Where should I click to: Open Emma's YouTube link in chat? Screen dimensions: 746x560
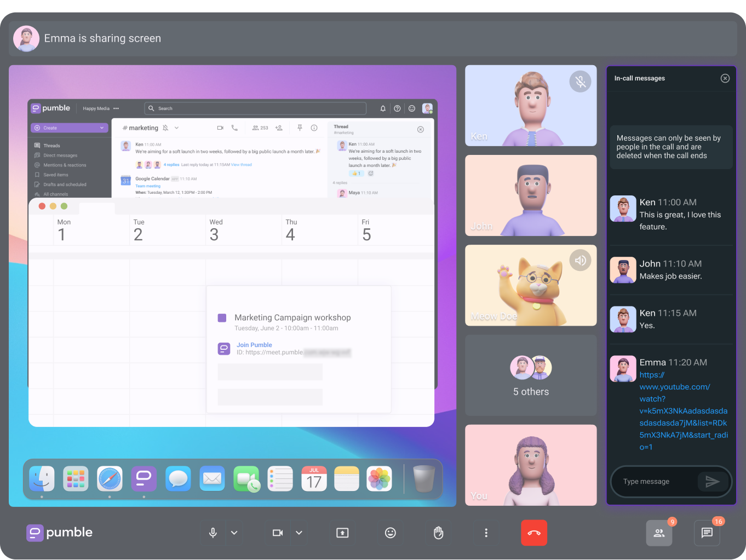(684, 411)
